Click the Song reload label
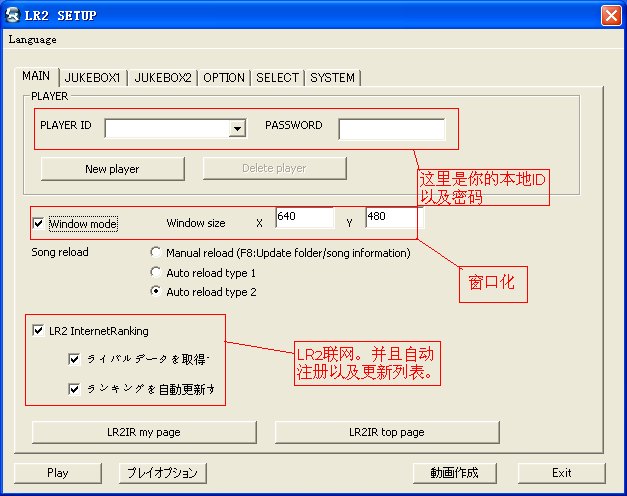This screenshot has height=496, width=627. 60,252
